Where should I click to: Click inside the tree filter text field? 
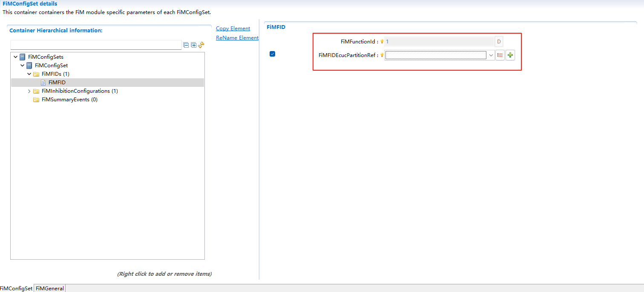96,44
